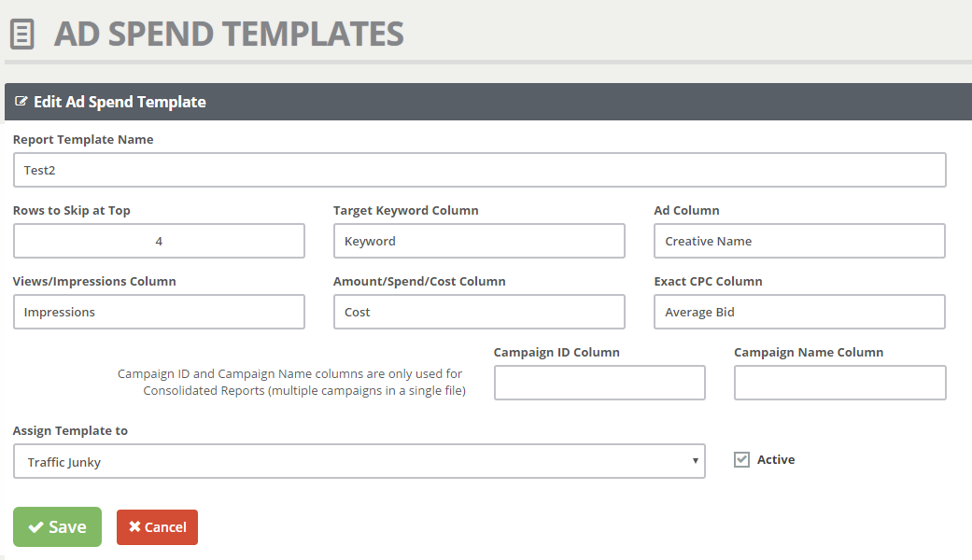The height and width of the screenshot is (560, 972).
Task: Click the Ad Spend Templates document icon
Action: 21,35
